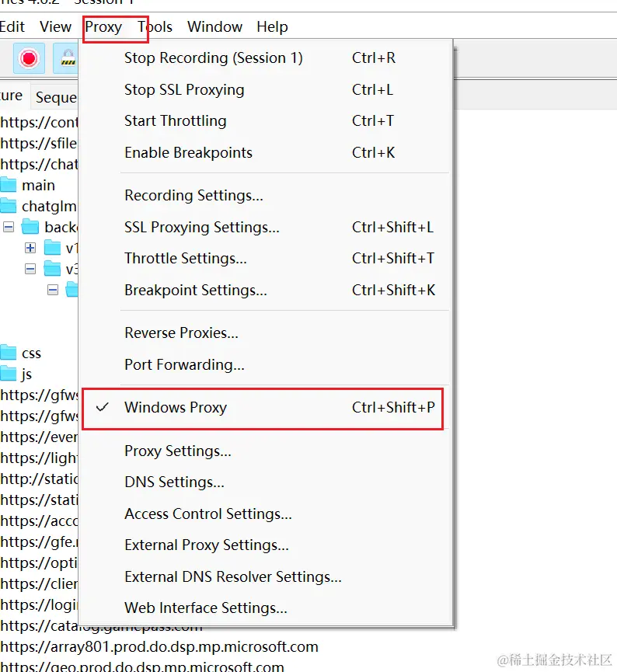This screenshot has width=617, height=672.
Task: Collapse the v3 folder node
Action: click(30, 269)
